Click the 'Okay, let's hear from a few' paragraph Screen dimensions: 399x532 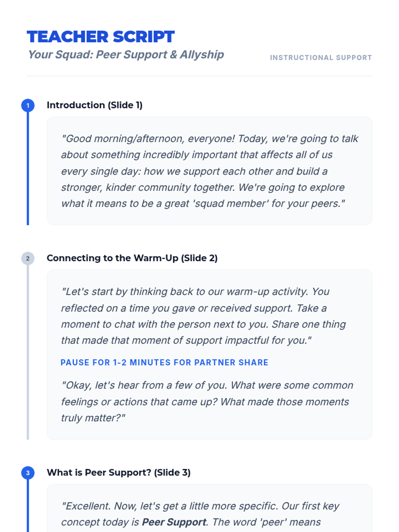[207, 401]
